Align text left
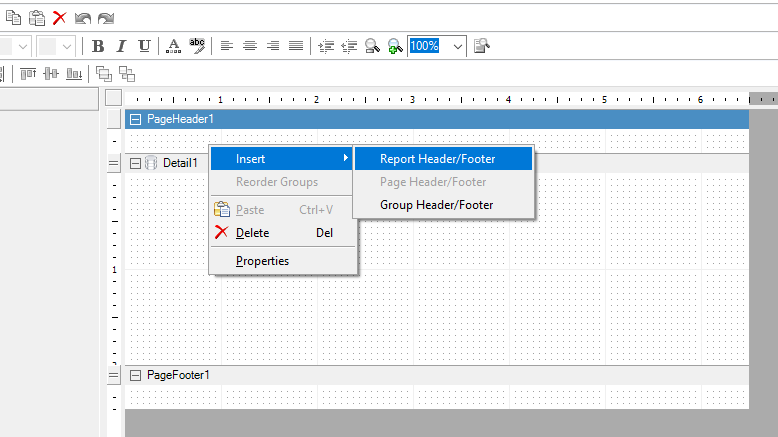Image resolution: width=778 pixels, height=437 pixels. tap(227, 46)
